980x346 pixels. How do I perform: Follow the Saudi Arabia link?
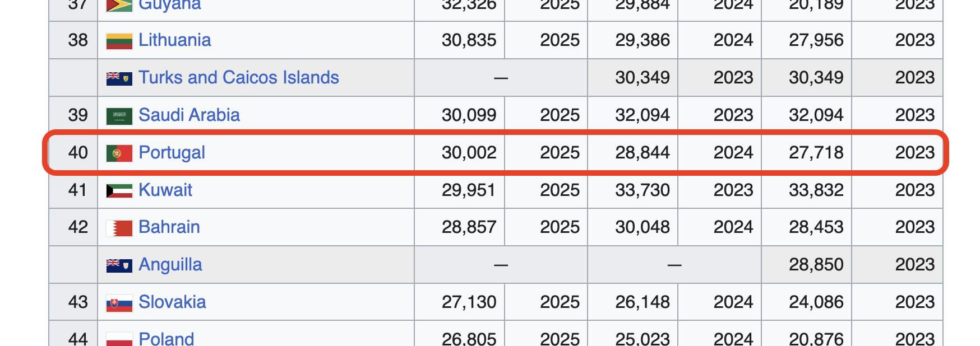pos(189,115)
